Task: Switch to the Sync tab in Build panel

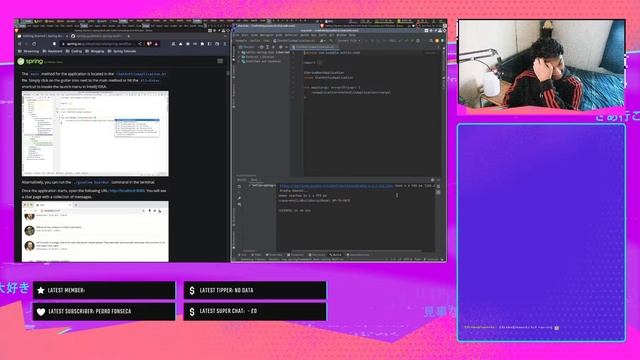Action: [254, 180]
